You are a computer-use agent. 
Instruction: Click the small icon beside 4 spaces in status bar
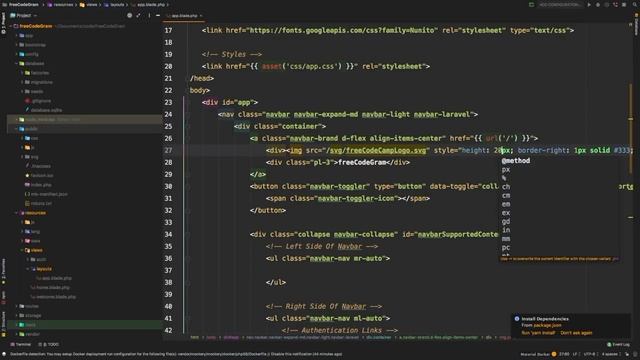[x=627, y=354]
